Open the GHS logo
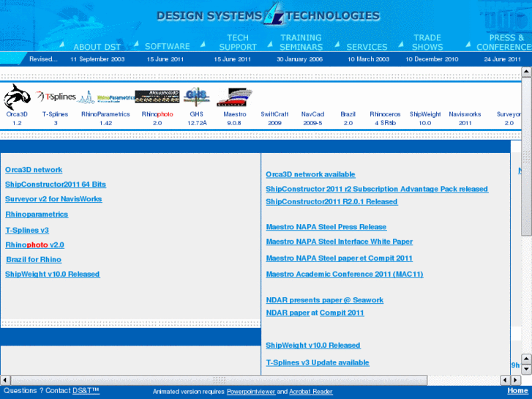The image size is (532, 399). [196, 97]
